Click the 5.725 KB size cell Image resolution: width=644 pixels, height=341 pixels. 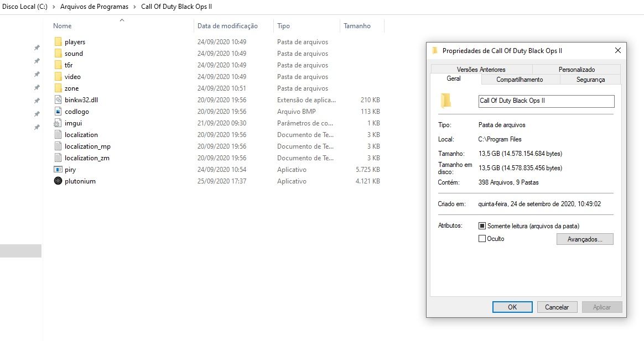click(367, 170)
